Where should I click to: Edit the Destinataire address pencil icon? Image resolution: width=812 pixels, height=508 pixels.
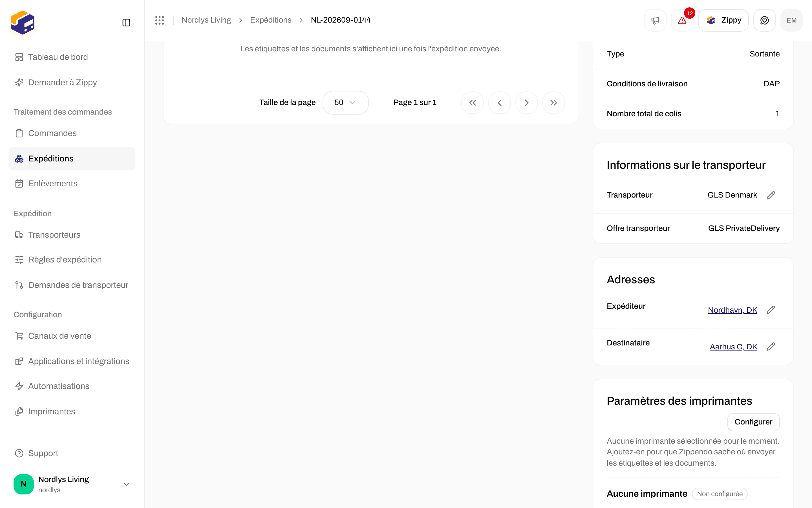pyautogui.click(x=771, y=346)
